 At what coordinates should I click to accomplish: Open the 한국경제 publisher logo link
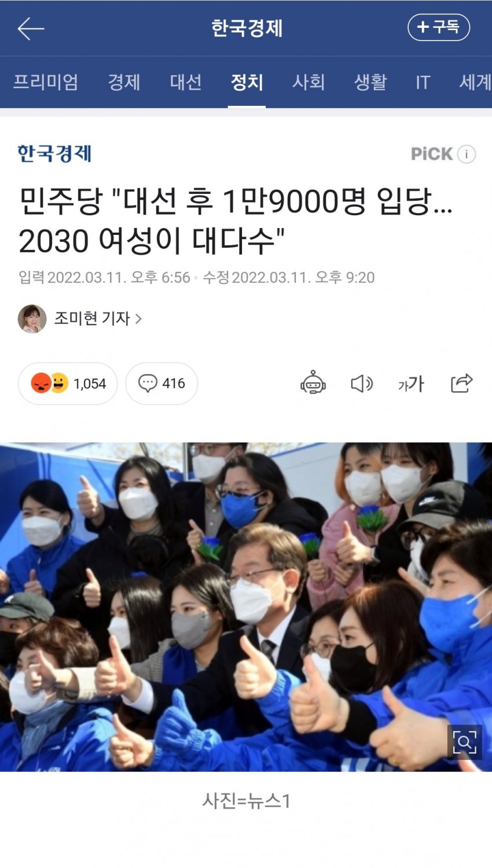click(54, 153)
